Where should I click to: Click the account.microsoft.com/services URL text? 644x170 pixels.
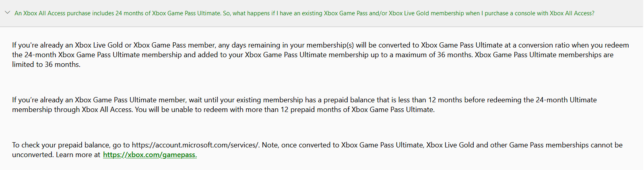pos(196,145)
